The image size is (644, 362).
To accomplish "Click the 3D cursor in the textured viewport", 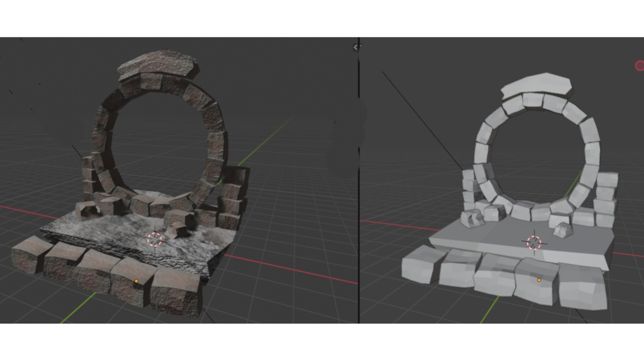I will pyautogui.click(x=155, y=240).
